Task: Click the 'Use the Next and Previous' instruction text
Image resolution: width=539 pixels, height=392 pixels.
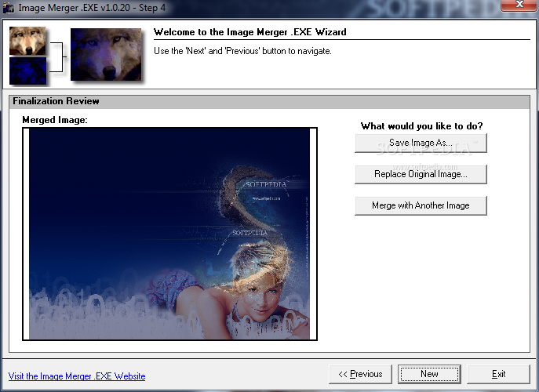Action: (242, 51)
